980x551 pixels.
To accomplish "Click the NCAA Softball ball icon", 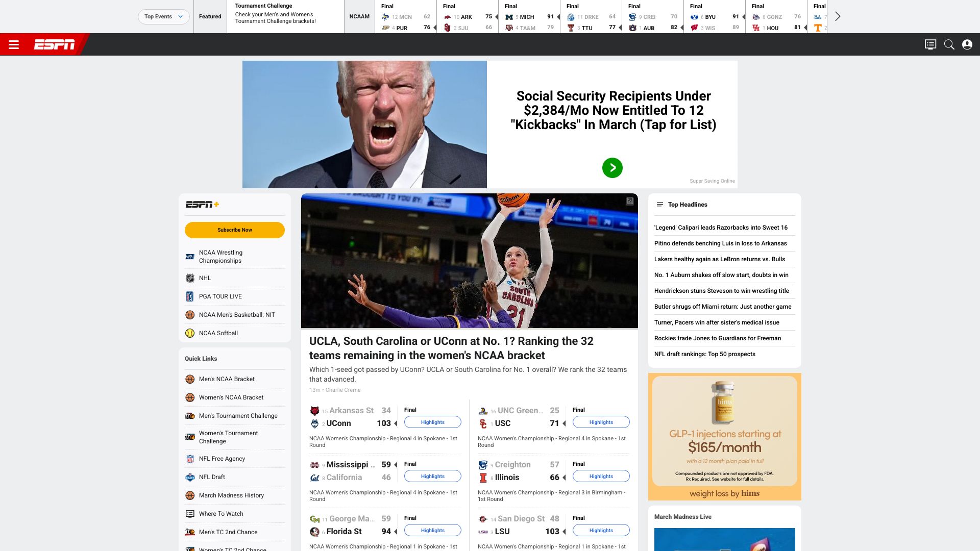I will click(x=190, y=333).
